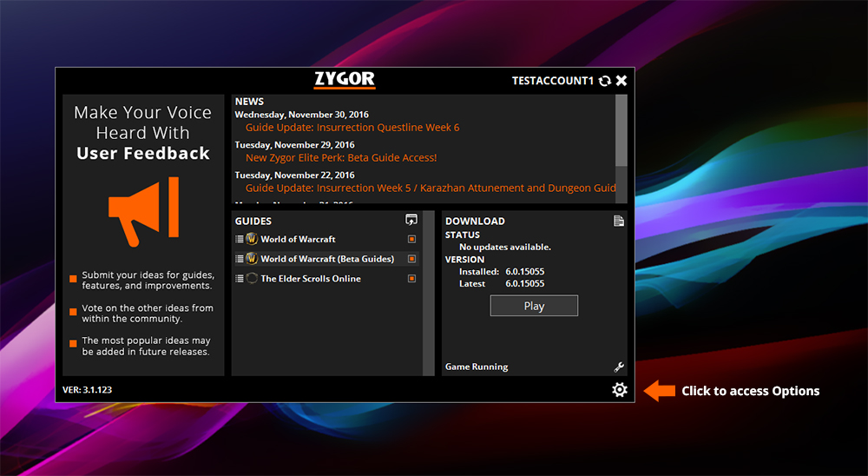Click list icon beside The Elder Scrolls Online
Screen dimensions: 868x476
[240, 279]
